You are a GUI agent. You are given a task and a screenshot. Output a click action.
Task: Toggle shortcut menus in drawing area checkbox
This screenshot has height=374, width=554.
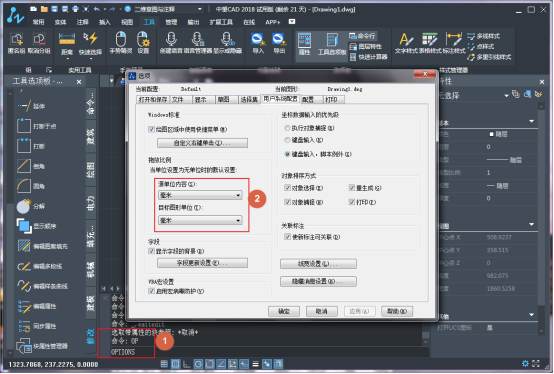coord(151,130)
